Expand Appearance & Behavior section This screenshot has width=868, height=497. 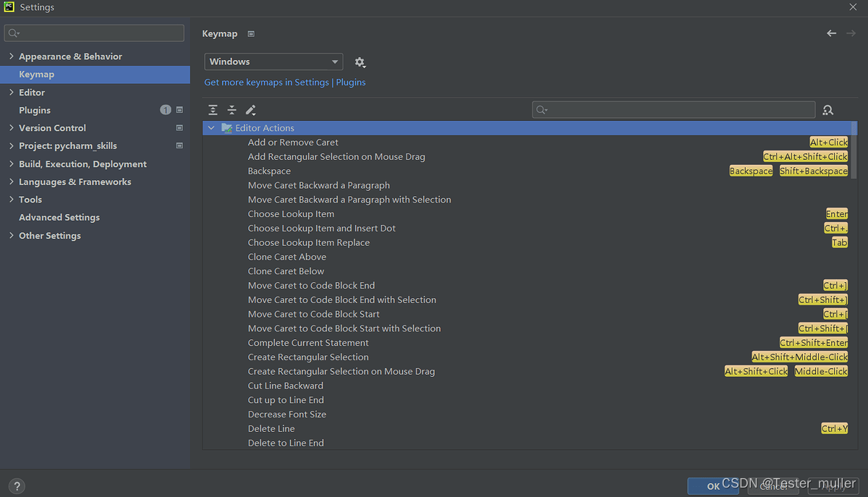(x=11, y=56)
